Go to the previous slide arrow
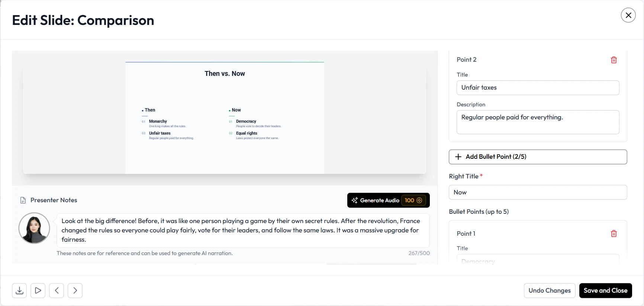The height and width of the screenshot is (306, 644). point(57,290)
